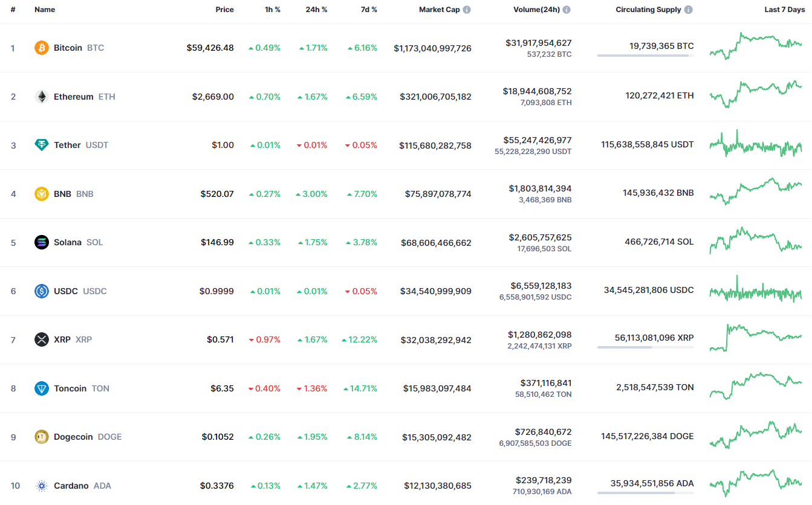This screenshot has width=812, height=505.
Task: Sort the table by Price column
Action: click(224, 10)
